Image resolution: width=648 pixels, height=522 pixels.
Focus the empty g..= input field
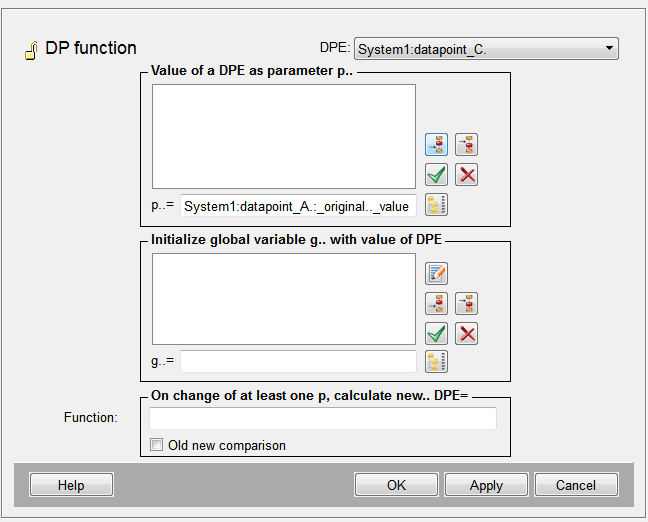[x=297, y=361]
